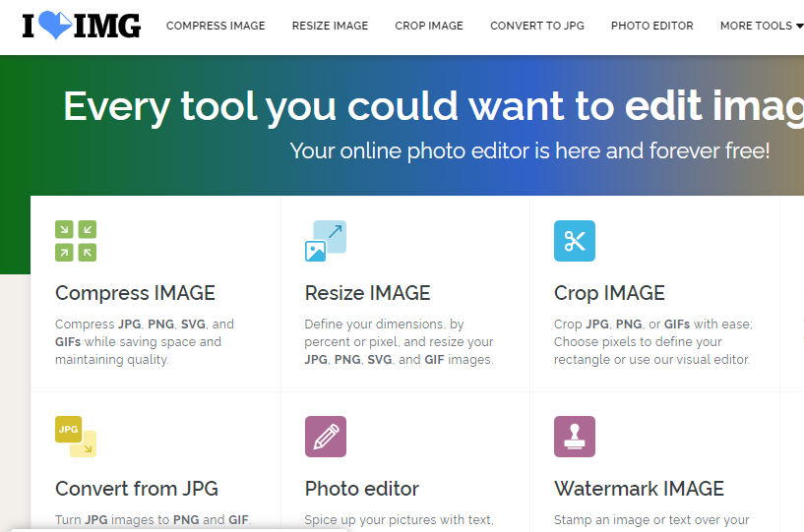Click the Resize IMAGE blue picture icon

point(326,241)
